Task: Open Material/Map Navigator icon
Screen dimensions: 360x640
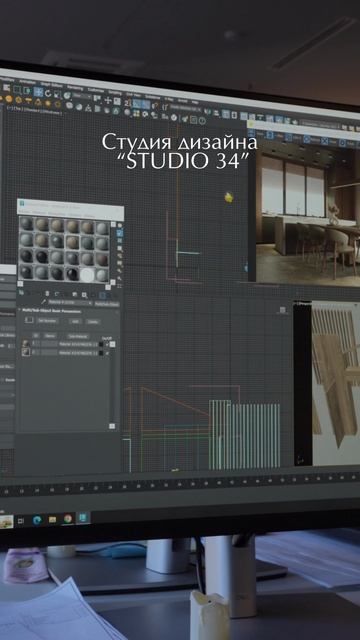Action: [x=120, y=285]
